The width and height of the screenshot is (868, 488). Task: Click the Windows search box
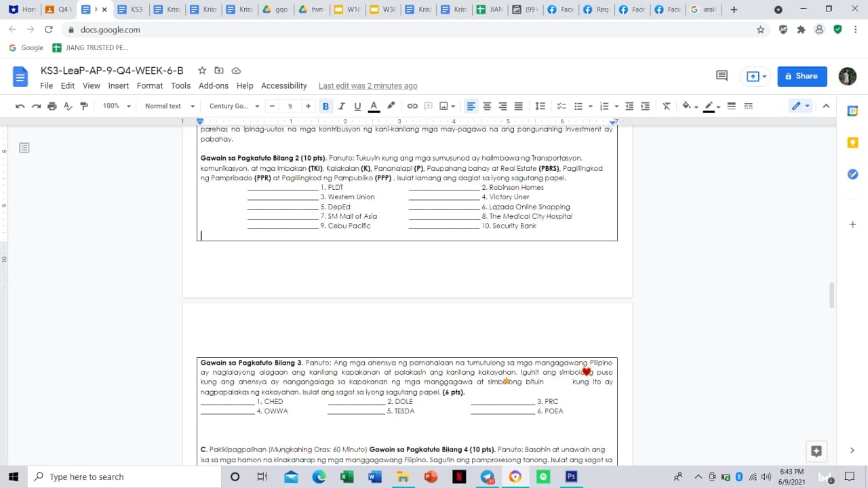click(125, 477)
